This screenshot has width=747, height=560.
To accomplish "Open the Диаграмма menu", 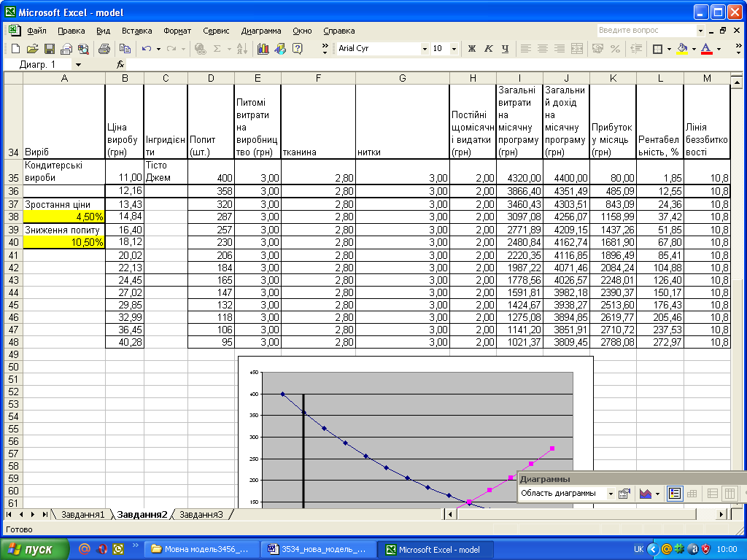I will click(260, 31).
